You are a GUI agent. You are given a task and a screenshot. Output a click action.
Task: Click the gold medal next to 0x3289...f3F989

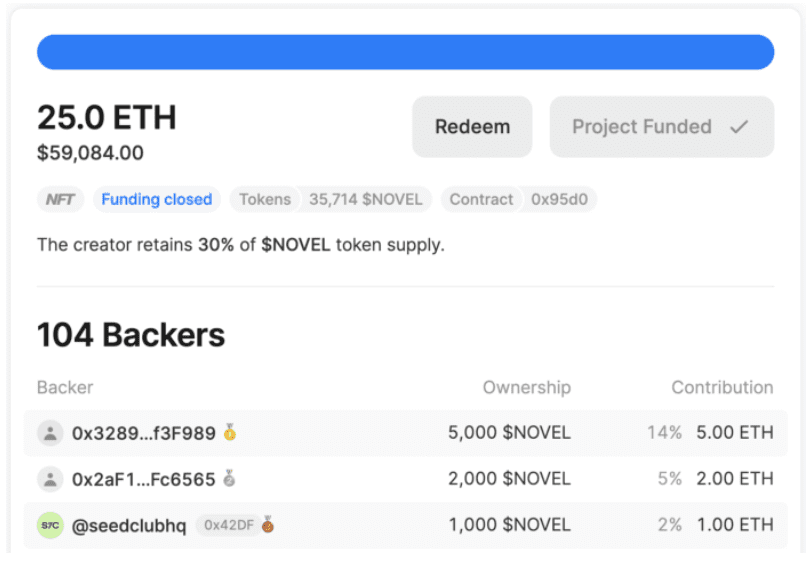[x=231, y=433]
